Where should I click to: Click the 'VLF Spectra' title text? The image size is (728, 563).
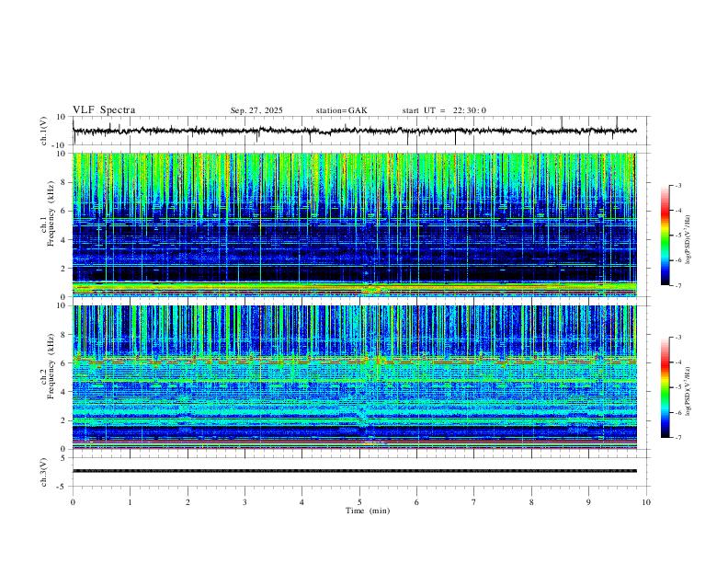click(104, 110)
